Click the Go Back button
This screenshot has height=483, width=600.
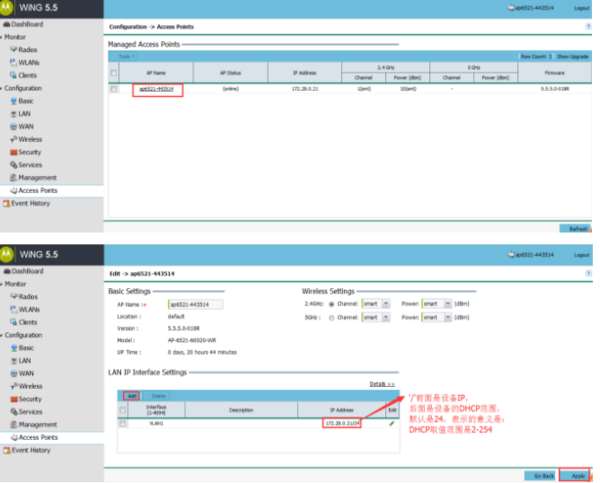[x=541, y=476]
